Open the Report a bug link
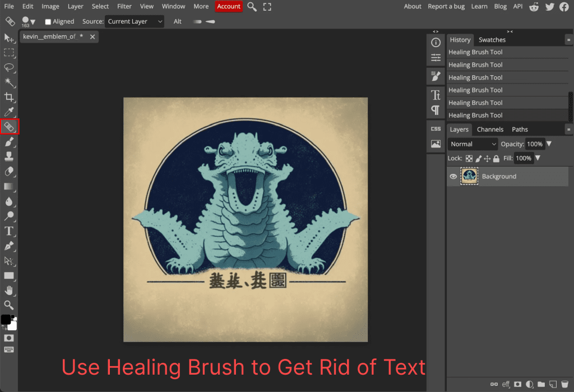The width and height of the screenshot is (574, 392). pos(446,6)
